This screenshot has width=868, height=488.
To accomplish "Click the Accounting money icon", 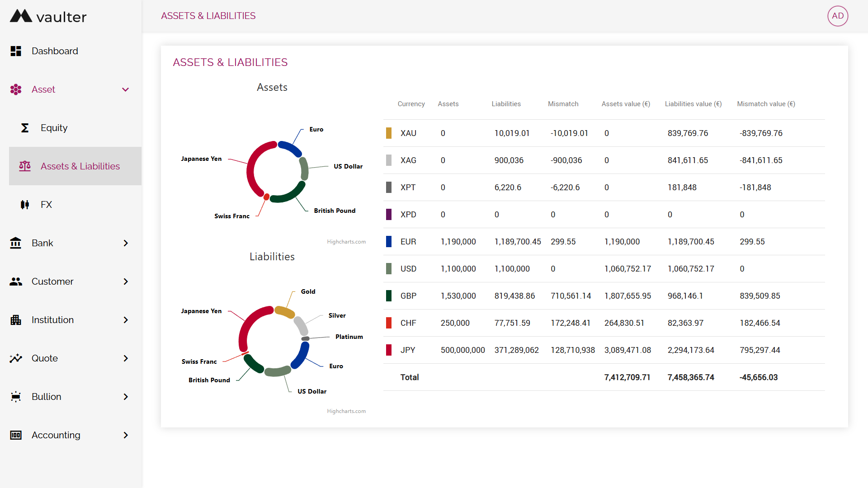I will (x=16, y=435).
